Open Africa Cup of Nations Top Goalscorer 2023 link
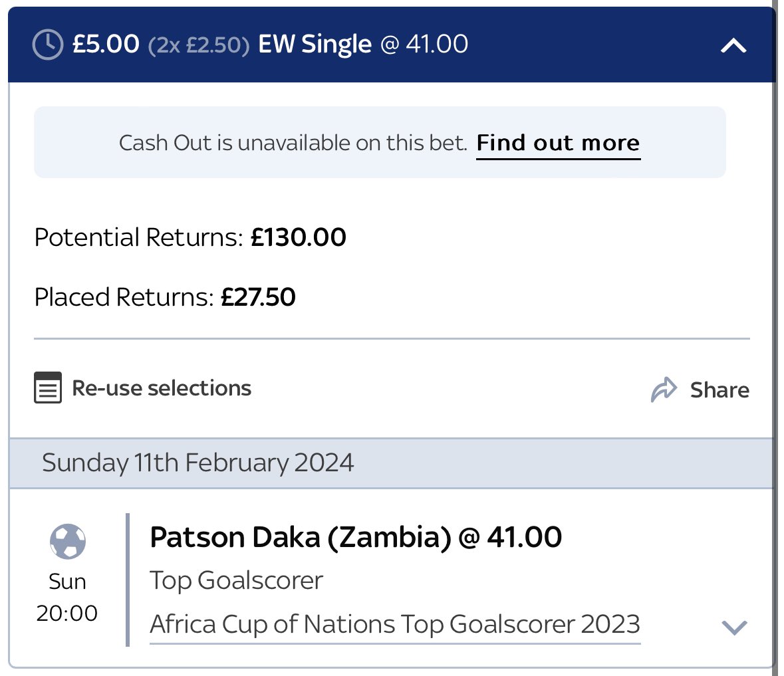 tap(395, 625)
